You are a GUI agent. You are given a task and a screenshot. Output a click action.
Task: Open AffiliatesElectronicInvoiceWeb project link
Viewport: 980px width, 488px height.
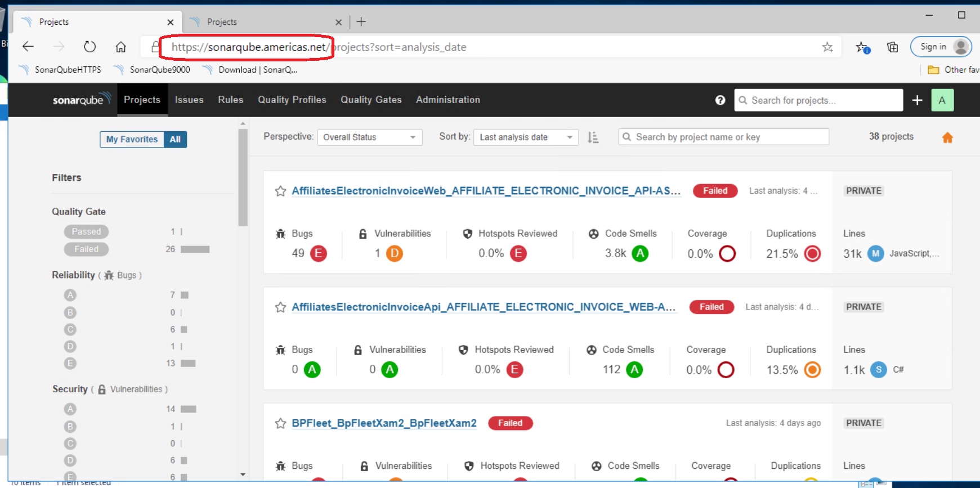tap(486, 191)
